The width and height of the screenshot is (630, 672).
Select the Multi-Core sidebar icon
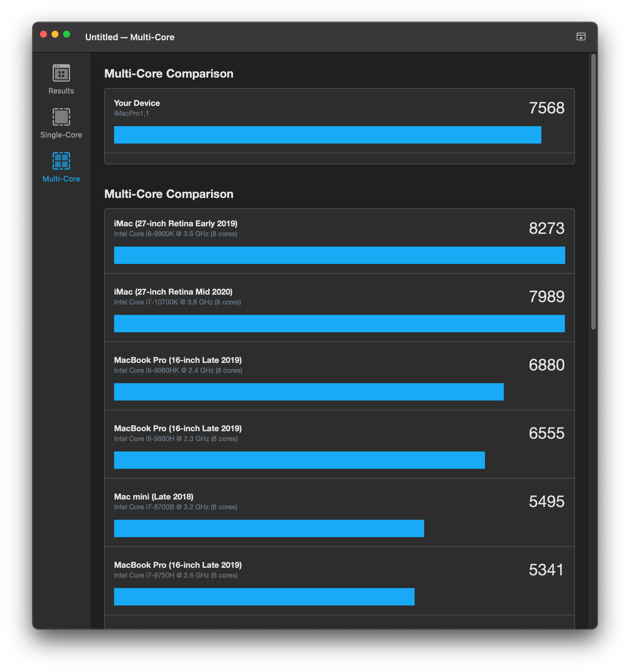click(x=61, y=161)
